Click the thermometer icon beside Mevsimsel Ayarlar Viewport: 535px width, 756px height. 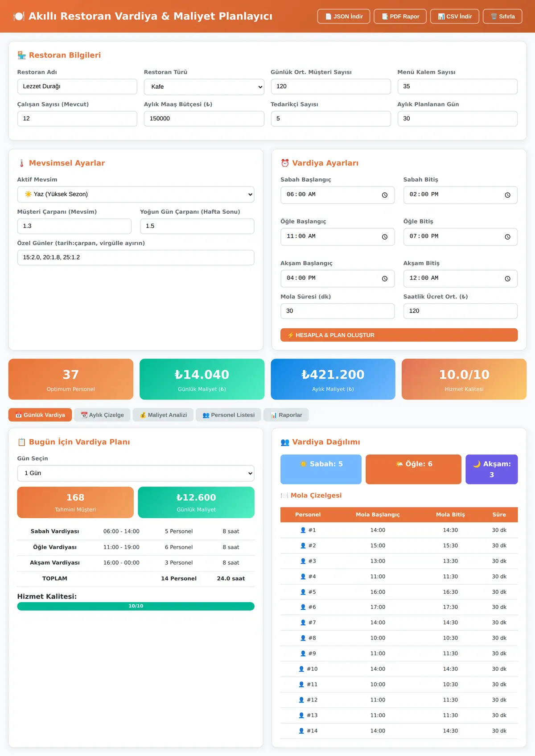click(21, 163)
